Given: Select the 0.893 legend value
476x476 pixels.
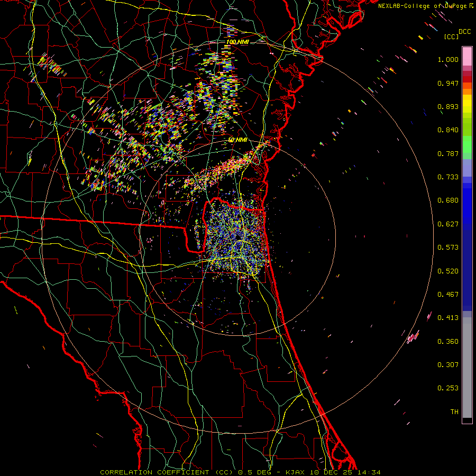Looking at the screenshot, I should pyautogui.click(x=448, y=106).
